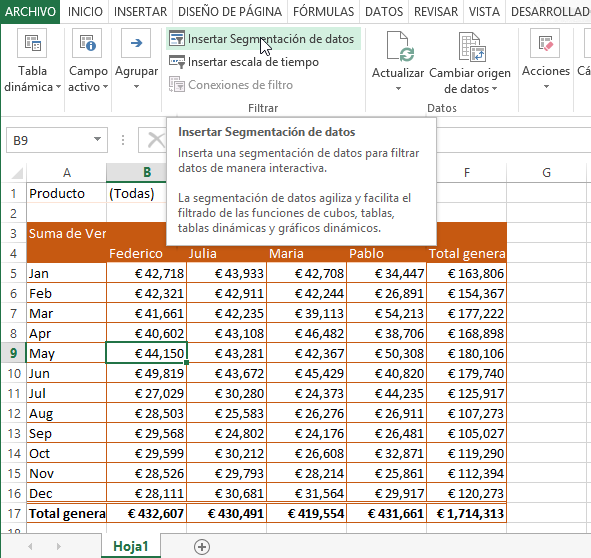
Task: Click the Julia column label
Action: (227, 253)
